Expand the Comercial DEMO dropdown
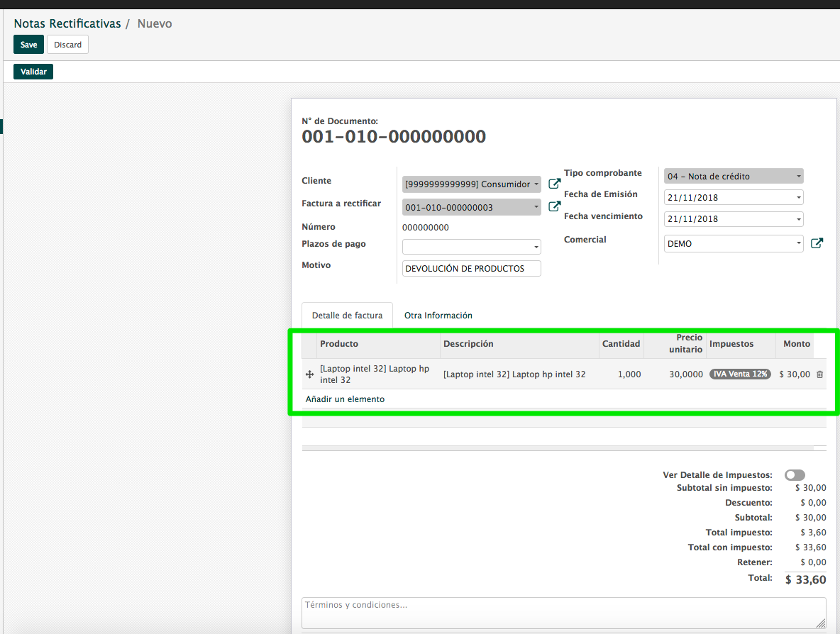This screenshot has width=840, height=634. [734, 244]
